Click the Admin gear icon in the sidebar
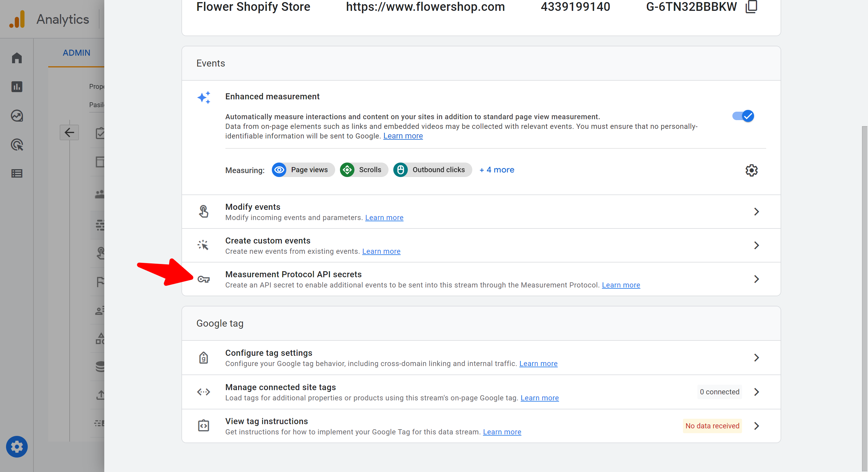The width and height of the screenshot is (868, 472). click(17, 446)
